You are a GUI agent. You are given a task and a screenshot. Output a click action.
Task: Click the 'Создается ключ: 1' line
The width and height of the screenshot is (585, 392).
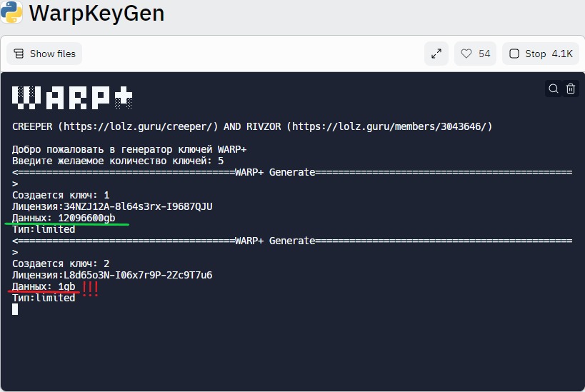point(61,195)
